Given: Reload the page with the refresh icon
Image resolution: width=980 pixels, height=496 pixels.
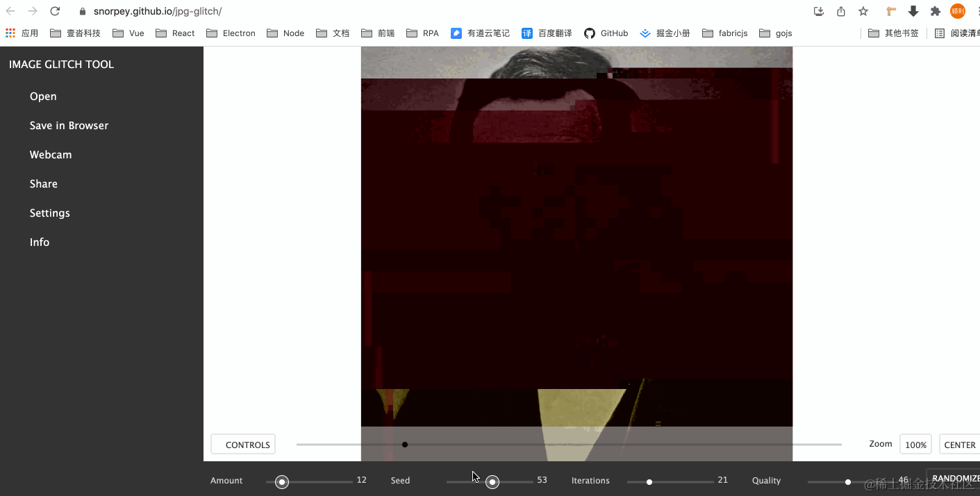Looking at the screenshot, I should point(54,11).
